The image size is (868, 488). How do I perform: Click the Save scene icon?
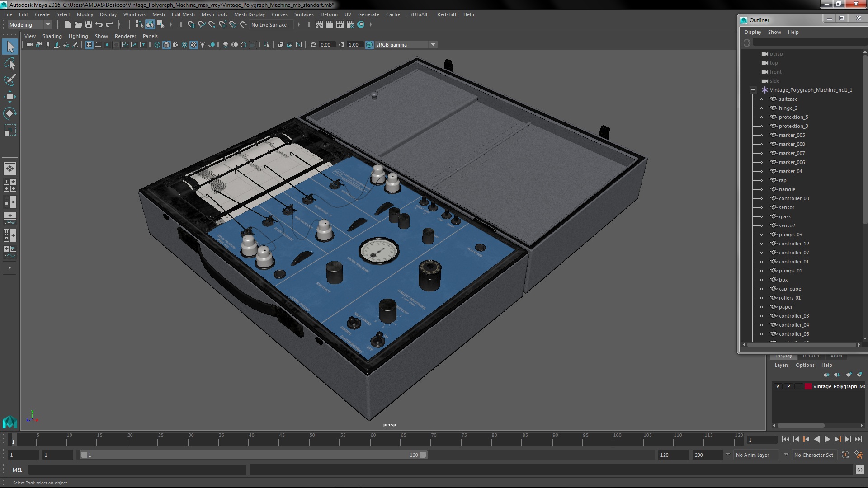tap(89, 25)
